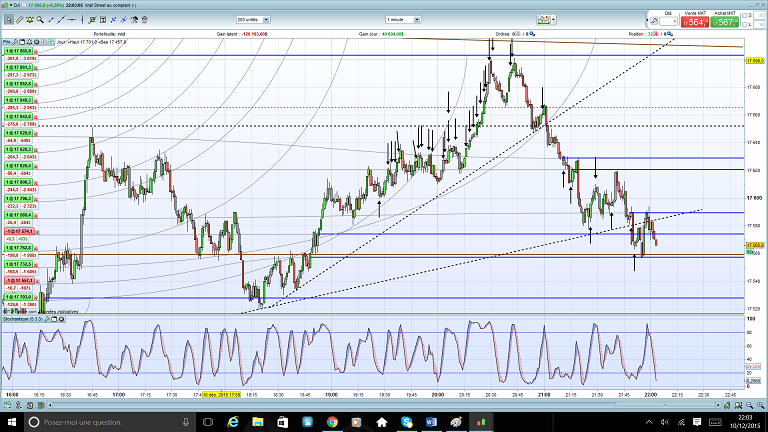The width and height of the screenshot is (768, 432).
Task: Click the Vente MKT sell button
Action: (695, 22)
